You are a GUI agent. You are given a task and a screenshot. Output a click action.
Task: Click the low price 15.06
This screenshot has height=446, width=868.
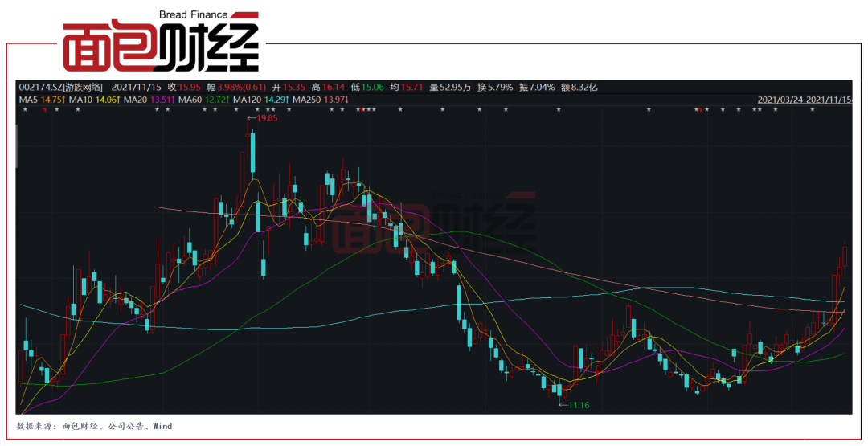373,88
